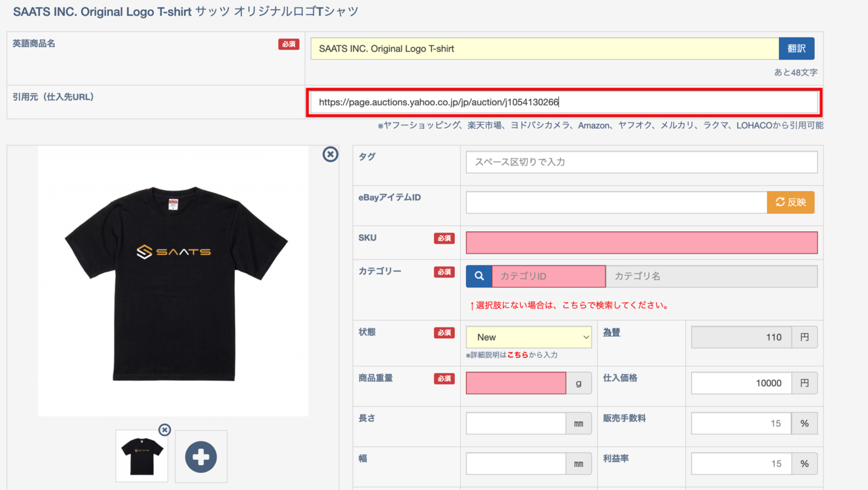The height and width of the screenshot is (490, 868).
Task: Focus the 英語商品名 product name field
Action: click(x=544, y=48)
